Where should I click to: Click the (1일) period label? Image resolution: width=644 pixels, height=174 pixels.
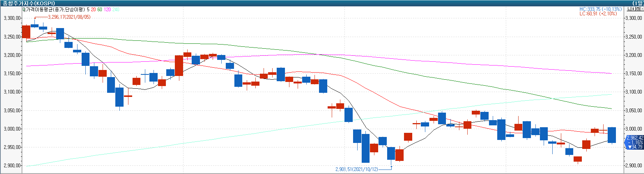638,3
